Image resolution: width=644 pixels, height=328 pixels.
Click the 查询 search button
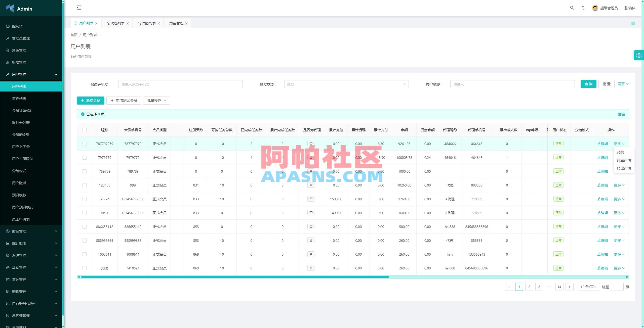(588, 84)
